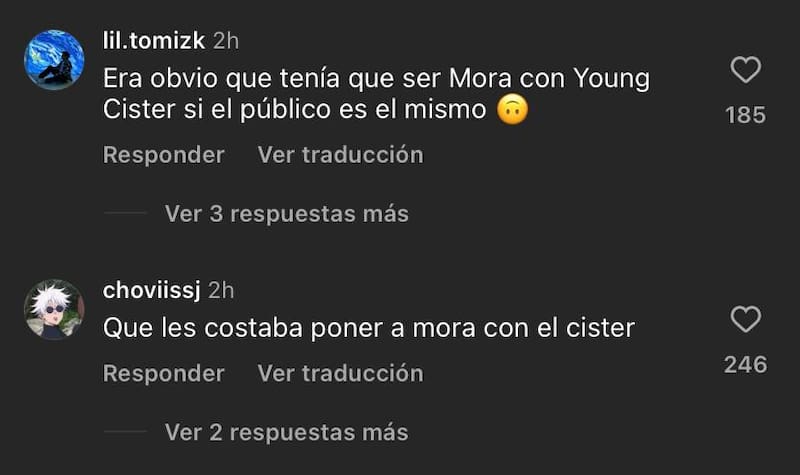Click the line beside 'Ver 3 respuestas más'
The width and height of the screenshot is (800, 475).
(125, 213)
